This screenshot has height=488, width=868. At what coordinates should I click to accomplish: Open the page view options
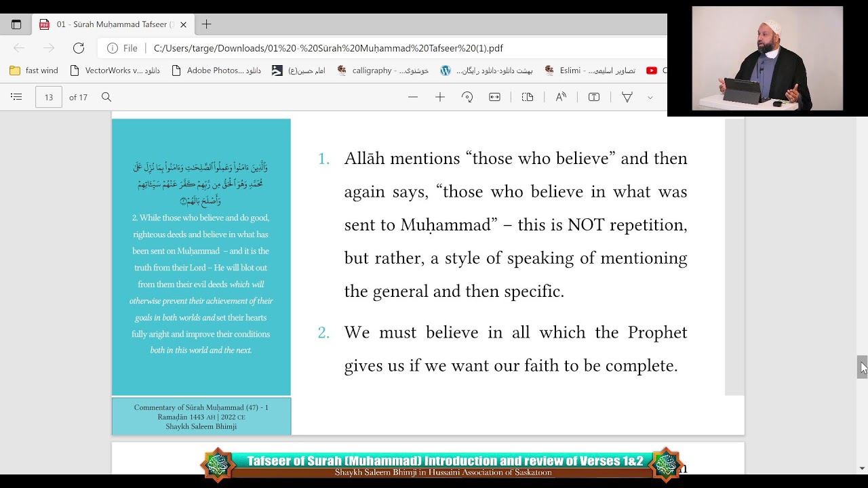point(528,97)
